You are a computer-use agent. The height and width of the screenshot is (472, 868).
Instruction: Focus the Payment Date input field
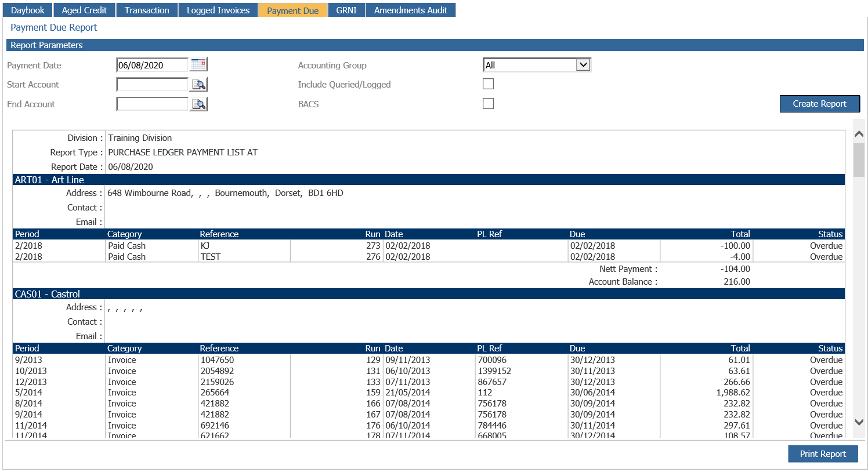point(152,65)
